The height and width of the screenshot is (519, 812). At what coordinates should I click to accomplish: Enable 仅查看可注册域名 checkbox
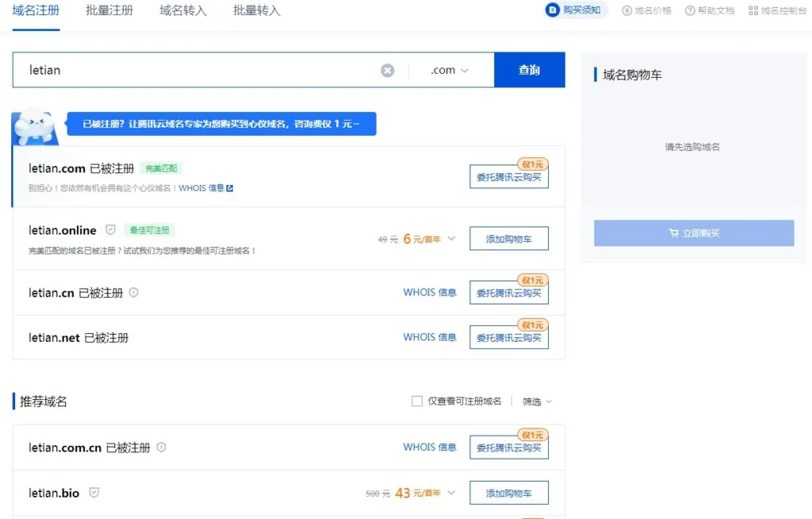point(417,401)
